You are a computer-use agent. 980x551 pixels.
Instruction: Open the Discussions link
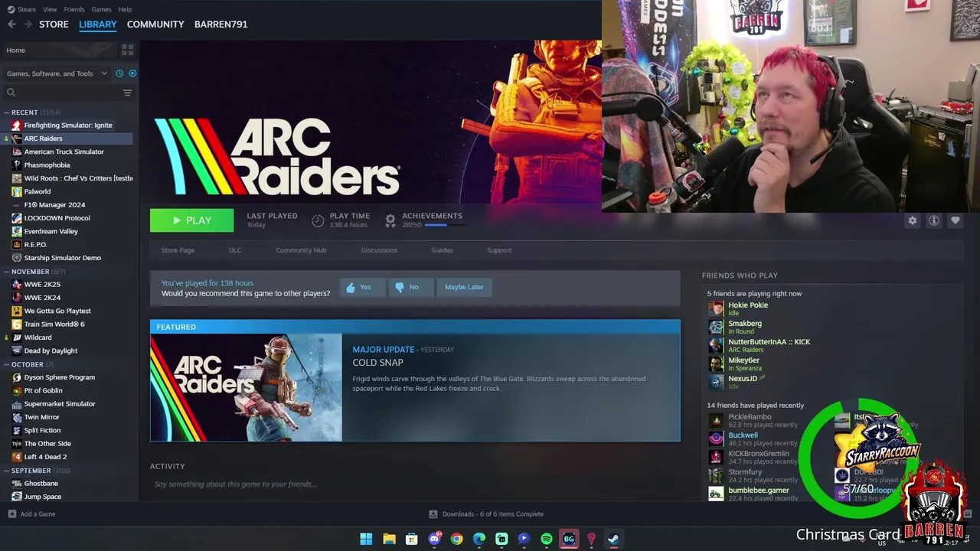[379, 250]
